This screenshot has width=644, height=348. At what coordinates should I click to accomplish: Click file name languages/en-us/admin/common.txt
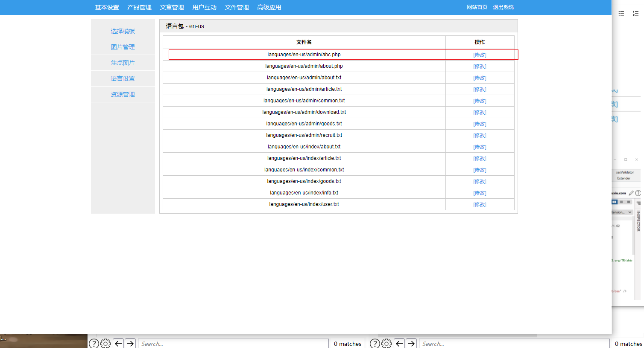(x=304, y=101)
